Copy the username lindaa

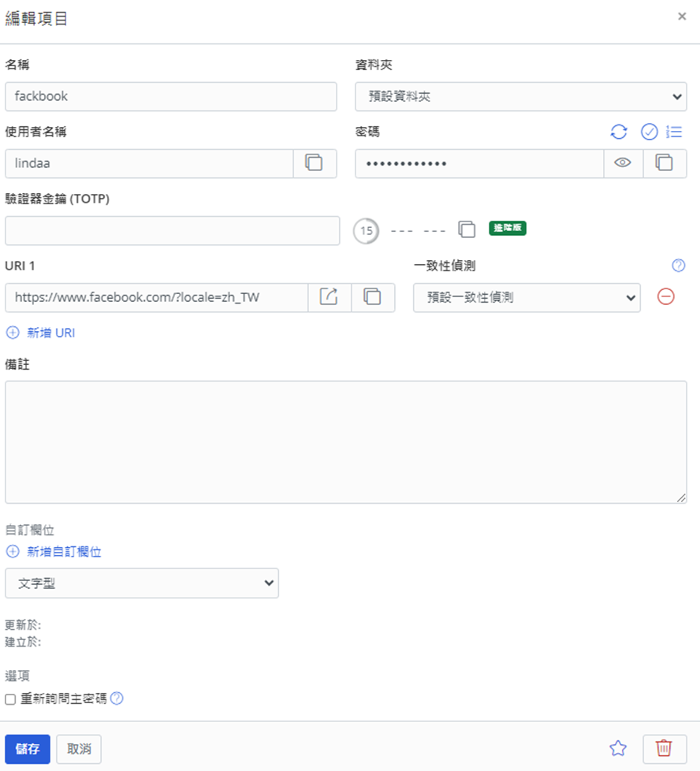314,163
